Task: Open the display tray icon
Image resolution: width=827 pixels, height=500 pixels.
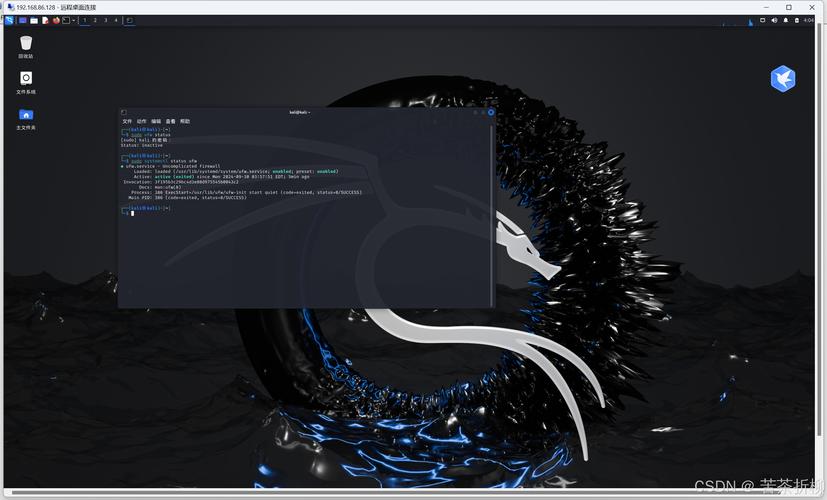Action: pyautogui.click(x=763, y=20)
